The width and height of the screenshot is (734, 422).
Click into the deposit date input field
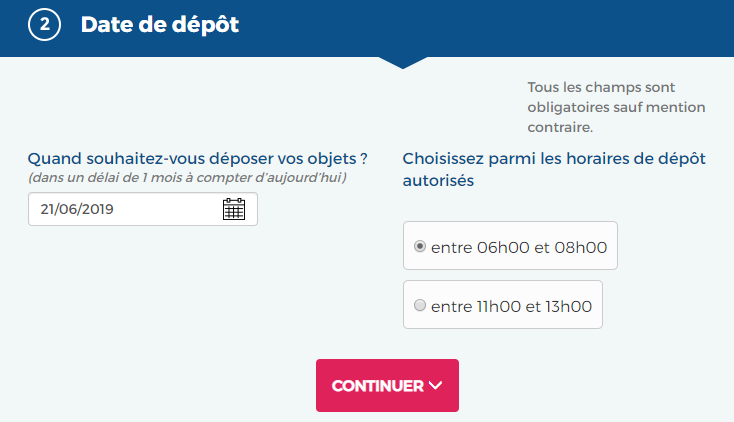pos(143,209)
